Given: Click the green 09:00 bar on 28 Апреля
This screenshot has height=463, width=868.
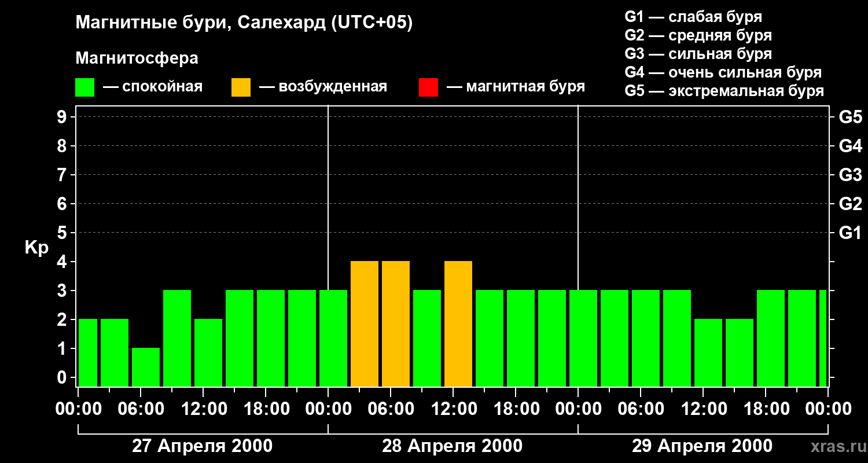Looking at the screenshot, I should pyautogui.click(x=427, y=338).
